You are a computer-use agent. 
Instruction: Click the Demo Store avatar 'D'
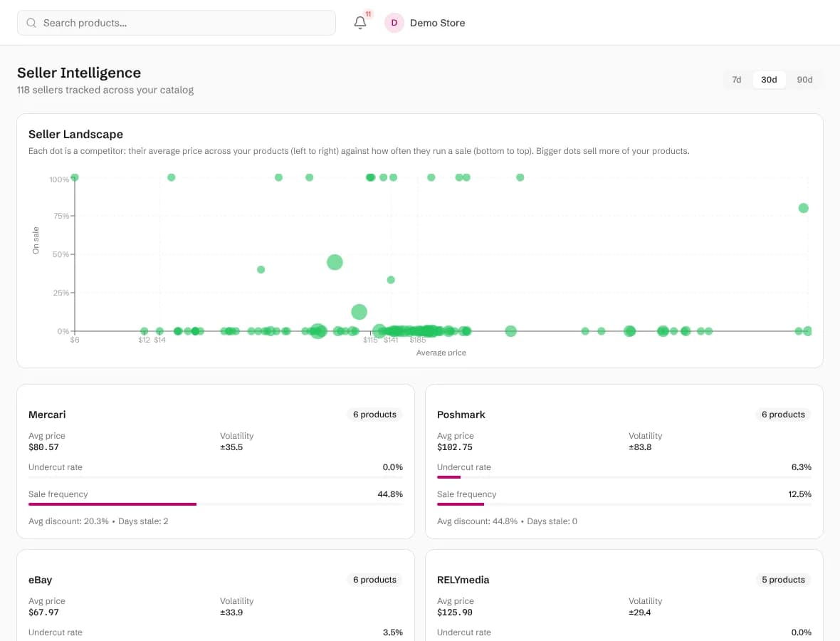pyautogui.click(x=394, y=23)
